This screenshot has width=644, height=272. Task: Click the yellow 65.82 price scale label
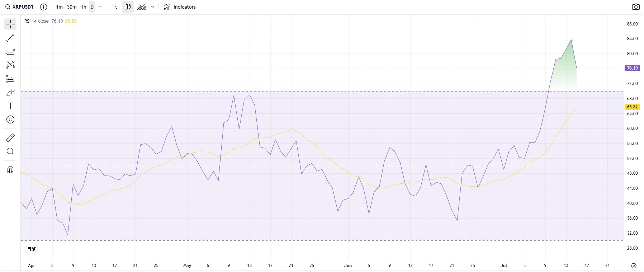pos(632,107)
